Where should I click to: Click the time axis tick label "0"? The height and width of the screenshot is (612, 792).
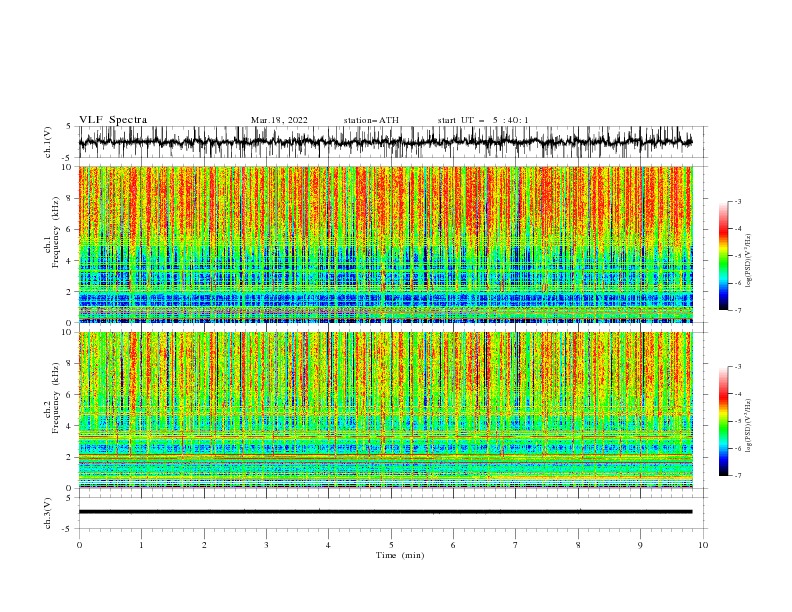point(79,545)
